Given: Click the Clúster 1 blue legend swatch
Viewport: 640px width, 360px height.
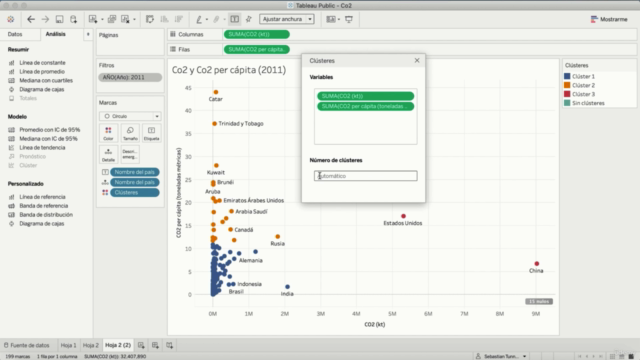Looking at the screenshot, I should (567, 76).
